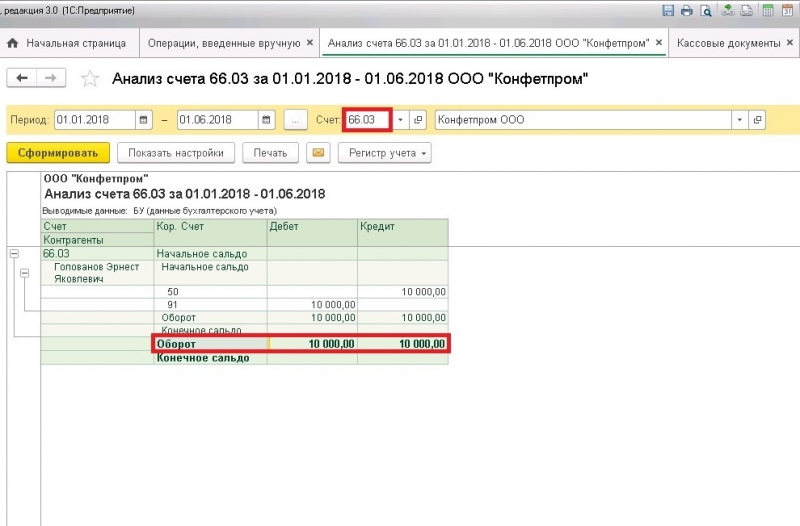800x526 pixels.
Task: Close the Операции, введенные вручную tab
Action: click(309, 44)
